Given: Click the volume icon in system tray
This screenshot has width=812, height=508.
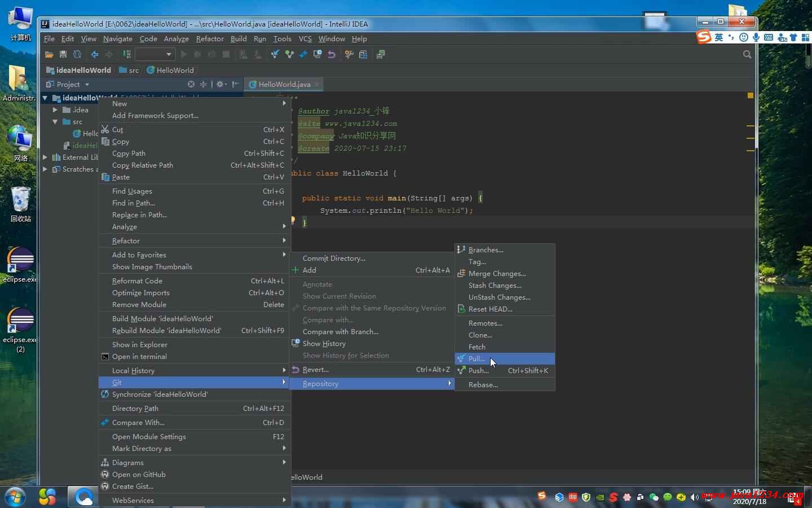Looking at the screenshot, I should tap(694, 497).
